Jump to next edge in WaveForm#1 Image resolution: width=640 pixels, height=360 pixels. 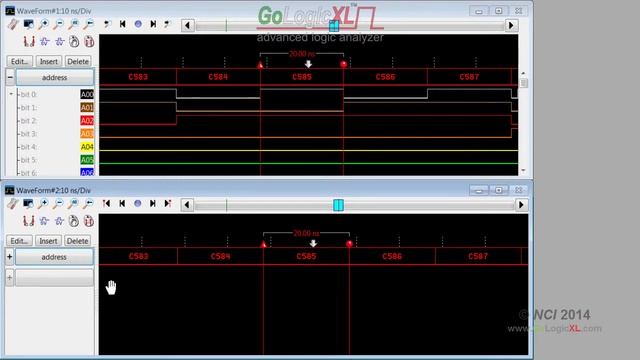[153, 24]
